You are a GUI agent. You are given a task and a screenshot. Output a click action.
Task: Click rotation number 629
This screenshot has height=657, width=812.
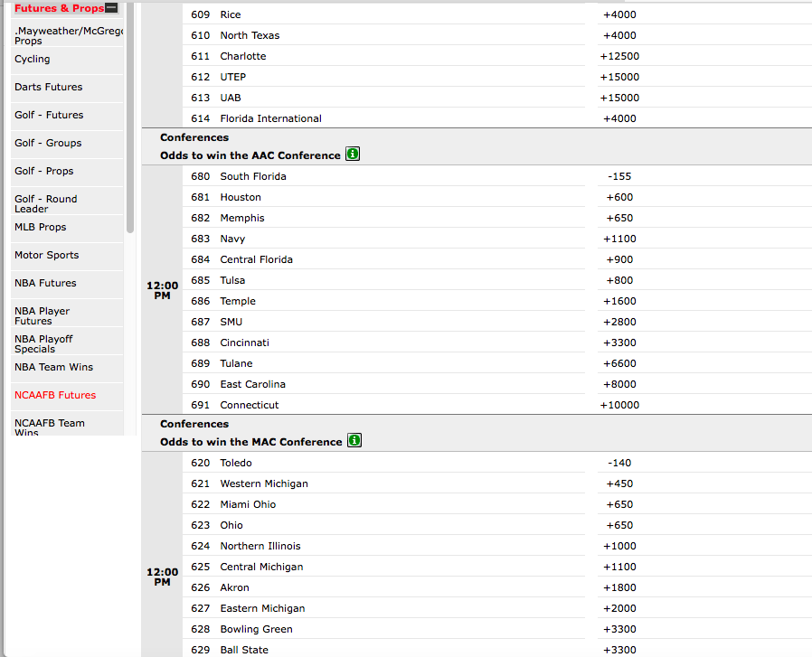point(201,650)
